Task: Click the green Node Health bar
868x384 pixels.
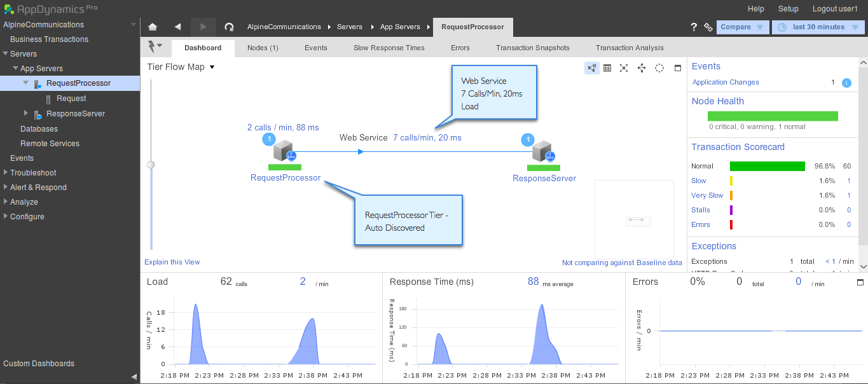Action: (x=773, y=116)
